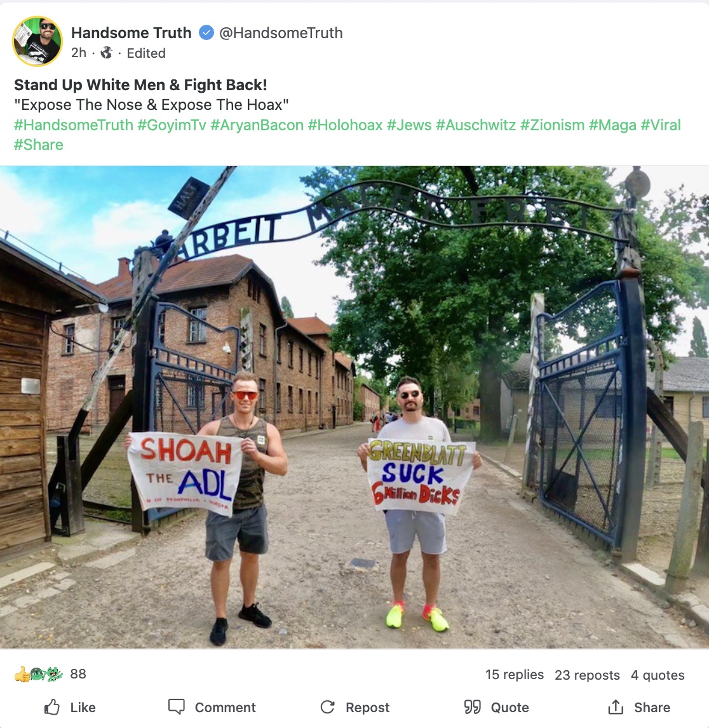
Task: Open the #Share hashtag
Action: click(x=39, y=145)
